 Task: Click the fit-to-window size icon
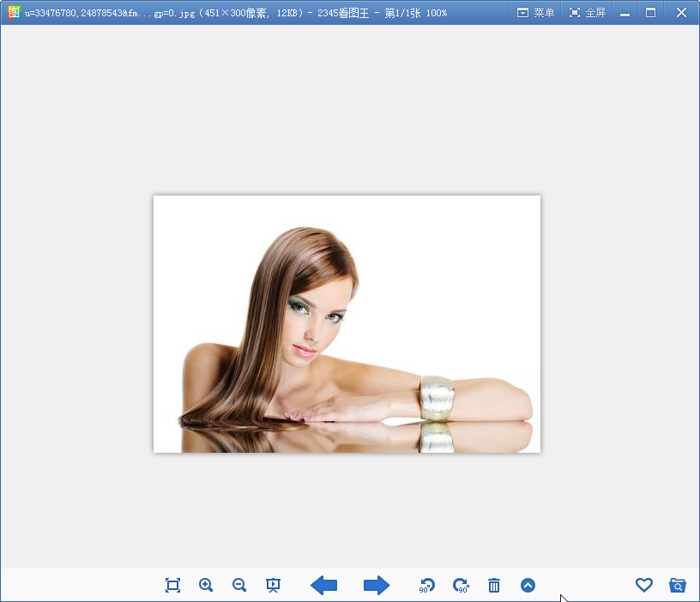point(172,585)
